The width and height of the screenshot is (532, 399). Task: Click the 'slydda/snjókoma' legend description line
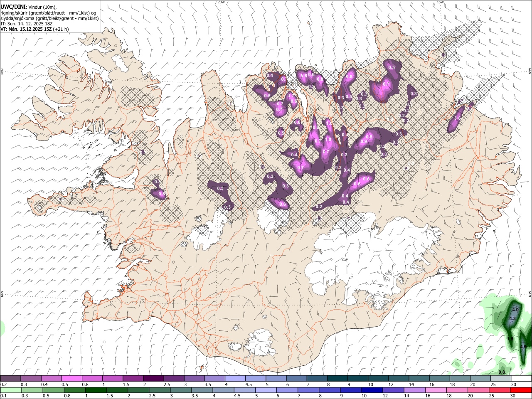[x=49, y=18]
